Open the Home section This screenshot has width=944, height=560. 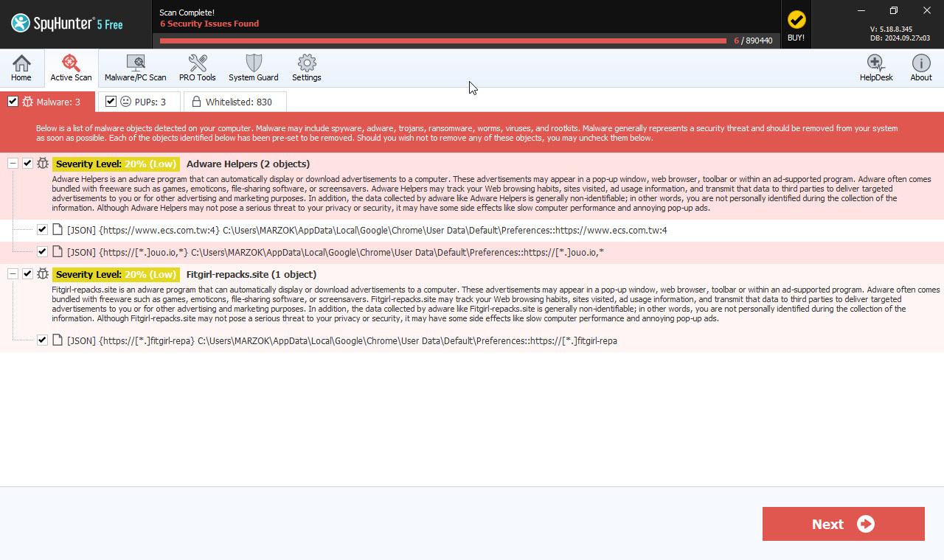pos(21,68)
